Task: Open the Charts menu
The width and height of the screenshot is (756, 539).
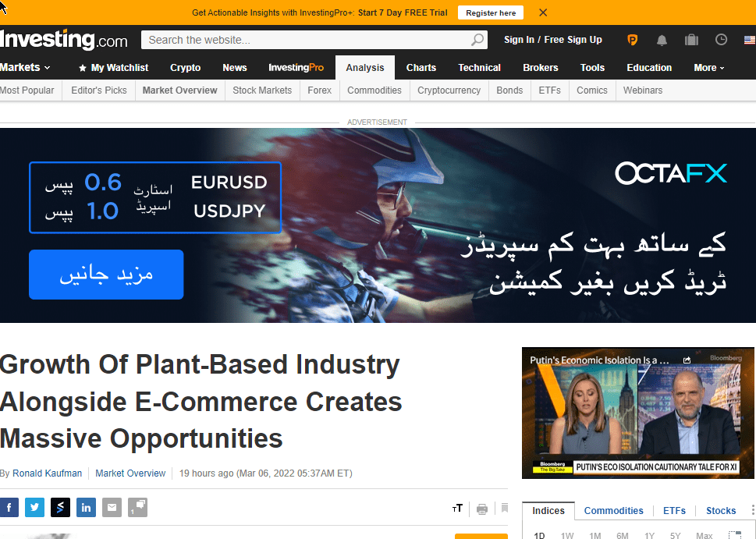Action: [421, 68]
